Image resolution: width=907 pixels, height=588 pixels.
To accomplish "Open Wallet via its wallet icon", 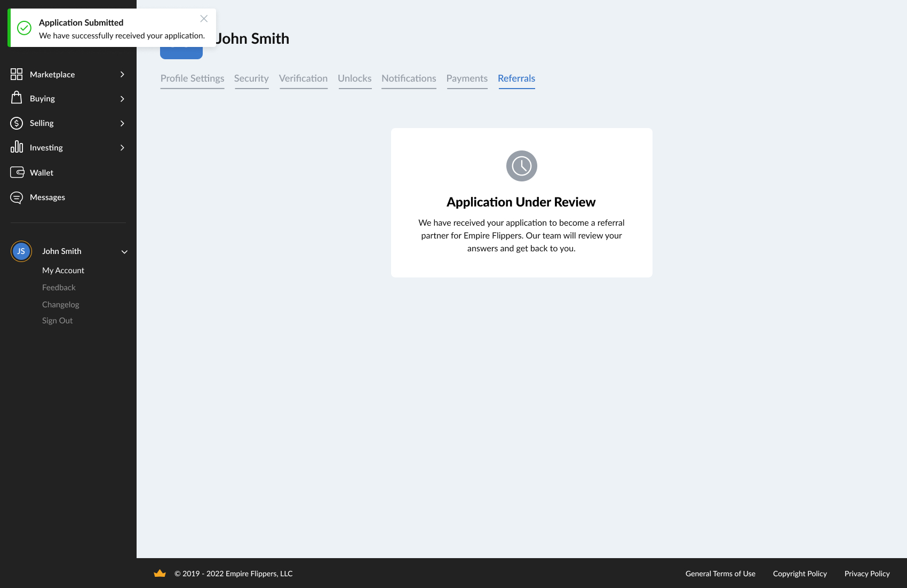I will [x=17, y=172].
